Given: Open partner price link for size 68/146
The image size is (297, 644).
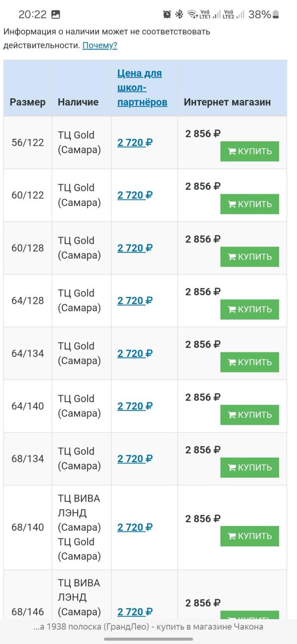Looking at the screenshot, I should click(135, 612).
